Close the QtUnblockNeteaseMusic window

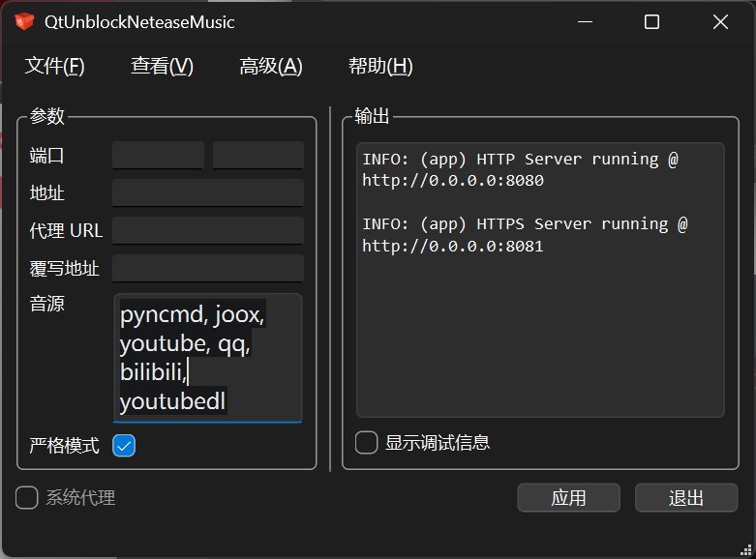(720, 21)
